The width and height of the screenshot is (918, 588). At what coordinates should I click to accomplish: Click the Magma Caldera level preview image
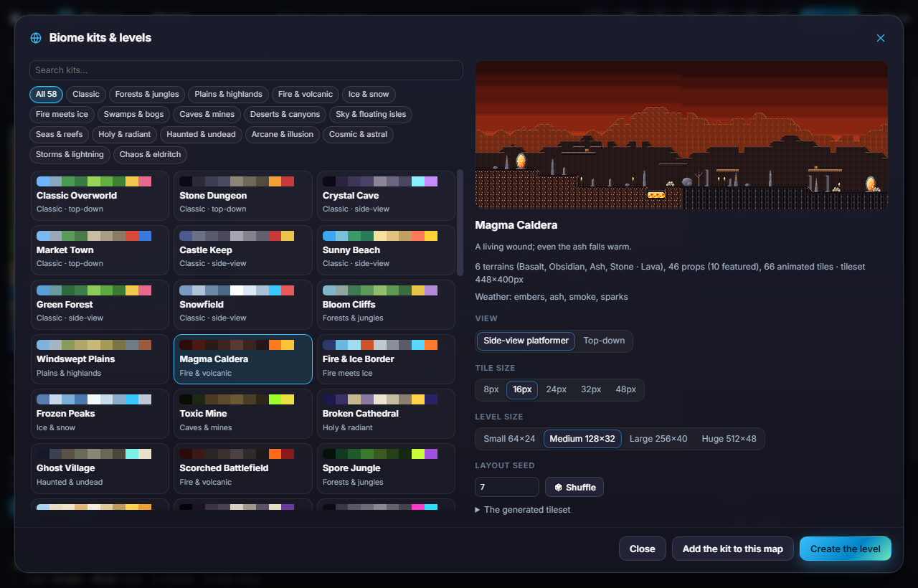(x=681, y=135)
